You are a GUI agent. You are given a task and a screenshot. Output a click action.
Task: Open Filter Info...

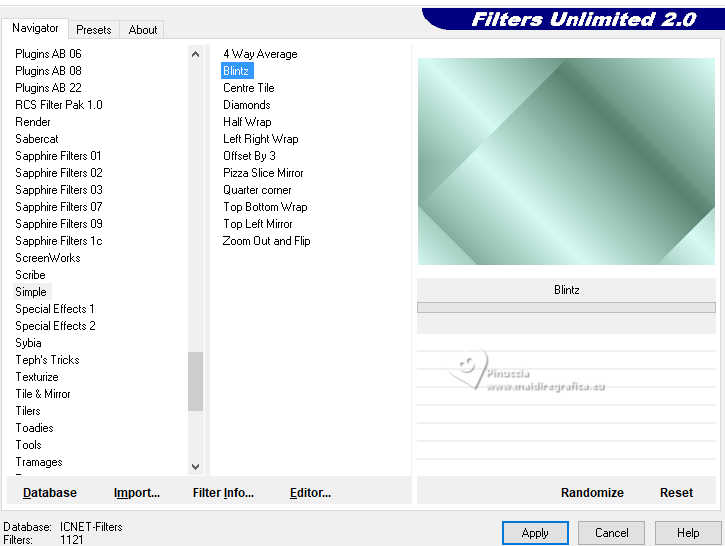223,493
